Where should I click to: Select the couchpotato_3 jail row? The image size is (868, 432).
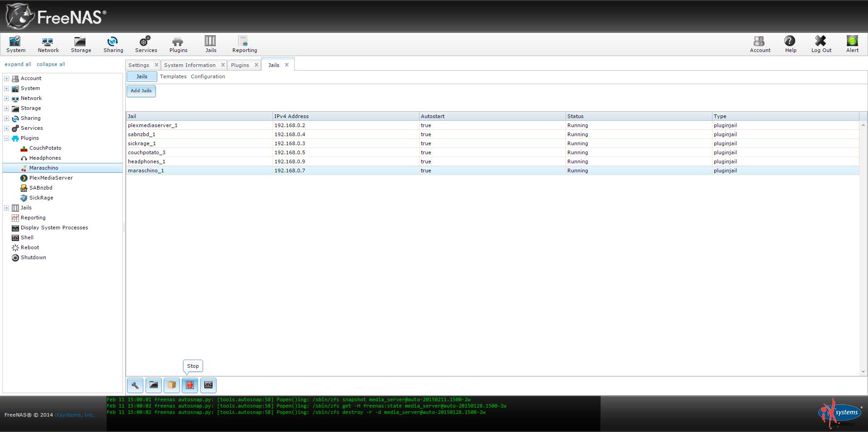(x=492, y=152)
